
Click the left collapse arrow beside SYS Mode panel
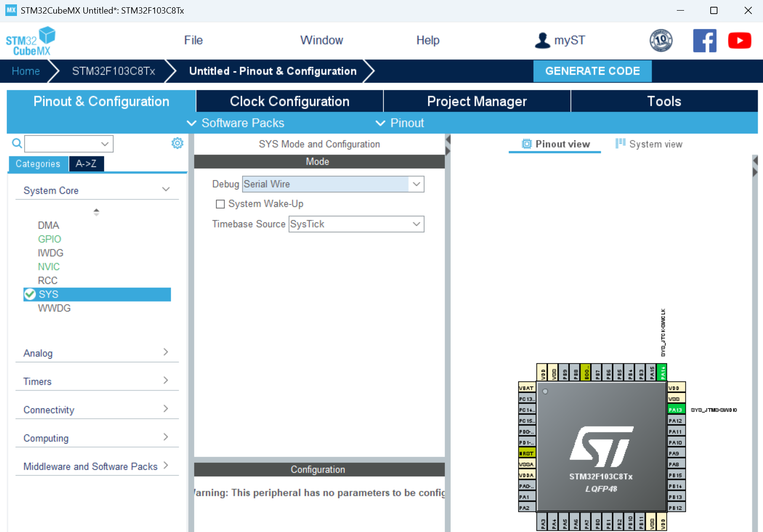(x=448, y=139)
